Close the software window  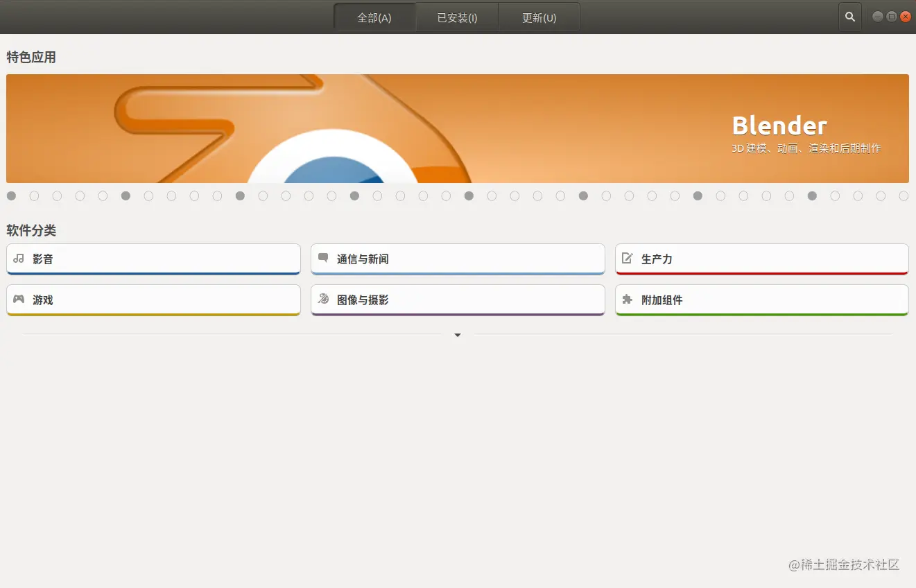[x=906, y=17]
